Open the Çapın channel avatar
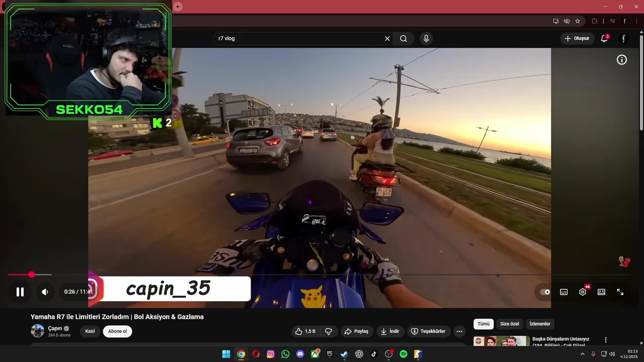 38,331
